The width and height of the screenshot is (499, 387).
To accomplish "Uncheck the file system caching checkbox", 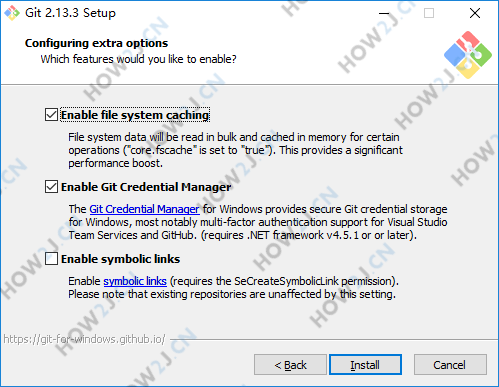I will click(51, 115).
